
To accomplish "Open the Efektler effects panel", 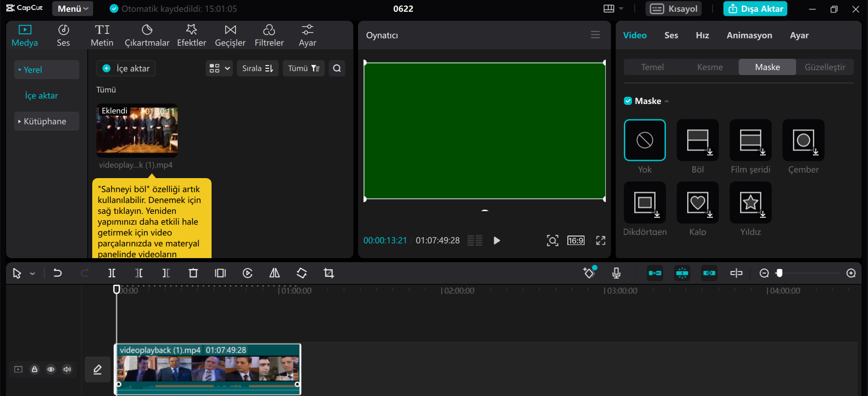I will [x=191, y=35].
